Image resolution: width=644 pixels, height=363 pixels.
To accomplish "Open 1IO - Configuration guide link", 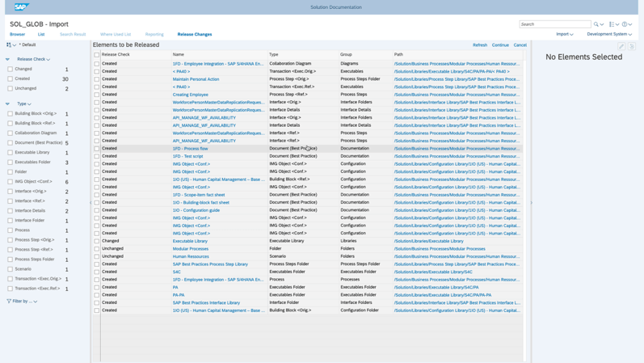I will [x=196, y=210].
